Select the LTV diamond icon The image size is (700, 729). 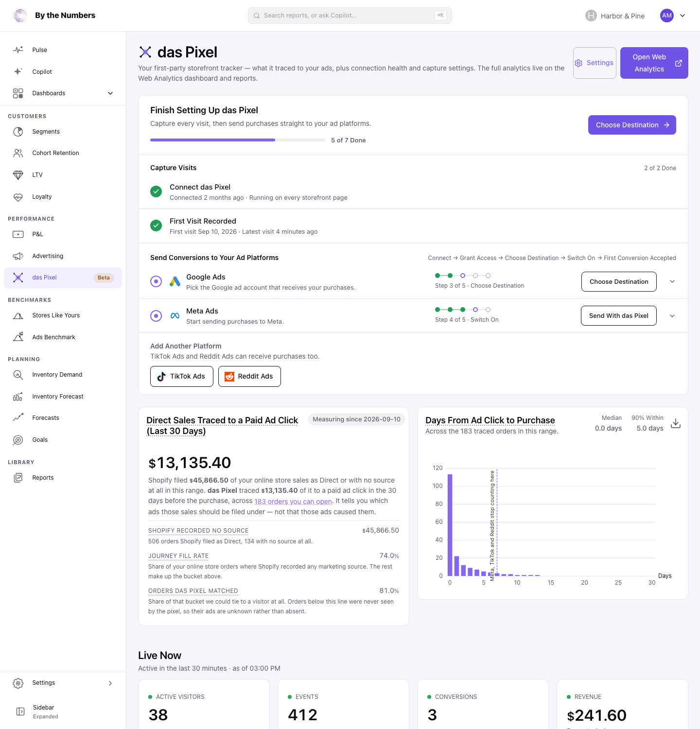point(18,175)
